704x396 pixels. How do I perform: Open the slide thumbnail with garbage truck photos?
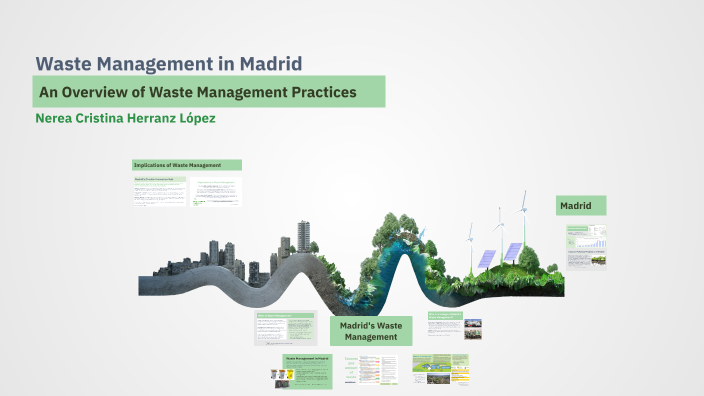pyautogui.click(x=454, y=326)
